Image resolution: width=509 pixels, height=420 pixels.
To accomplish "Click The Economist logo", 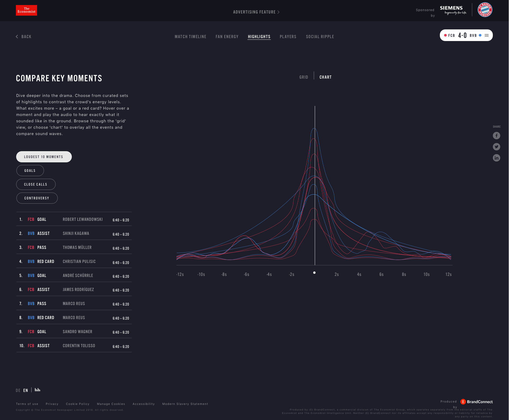I will 26,10.
